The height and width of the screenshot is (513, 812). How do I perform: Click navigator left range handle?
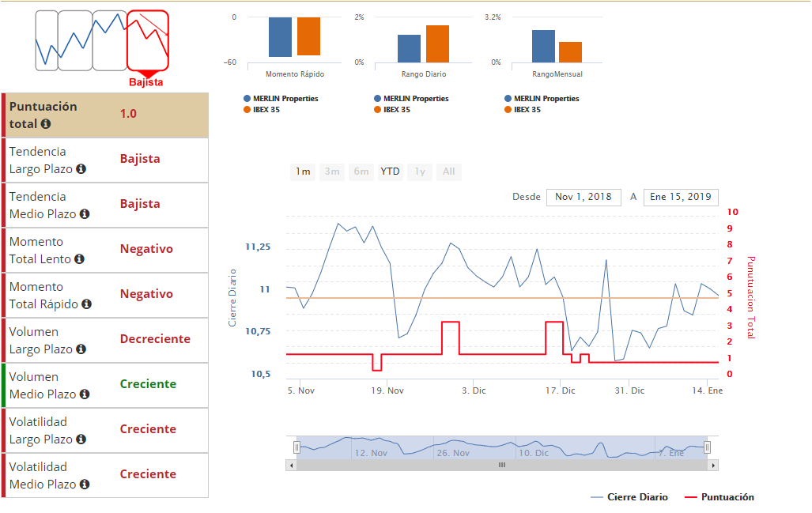[296, 447]
